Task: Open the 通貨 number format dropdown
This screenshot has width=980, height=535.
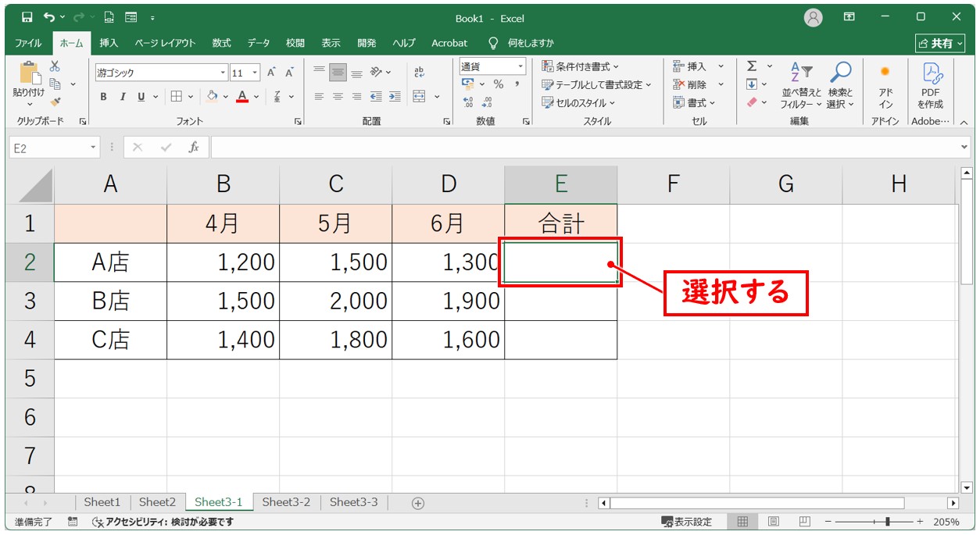Action: coord(520,66)
